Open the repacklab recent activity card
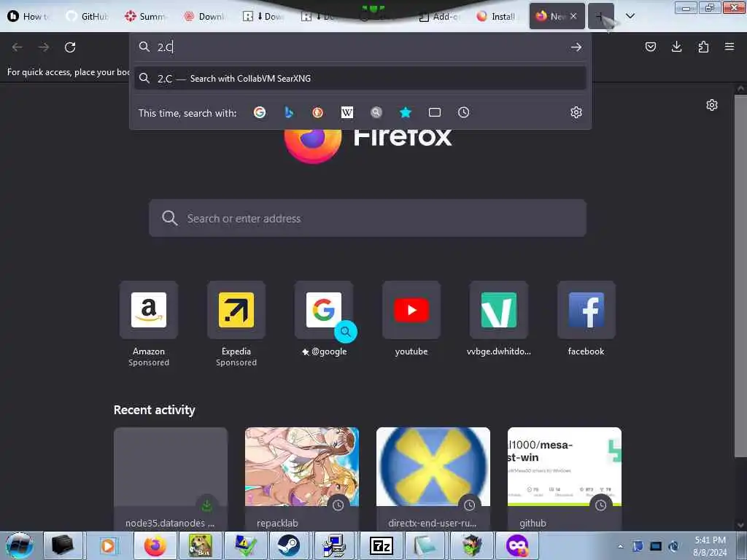747x560 pixels. click(301, 478)
